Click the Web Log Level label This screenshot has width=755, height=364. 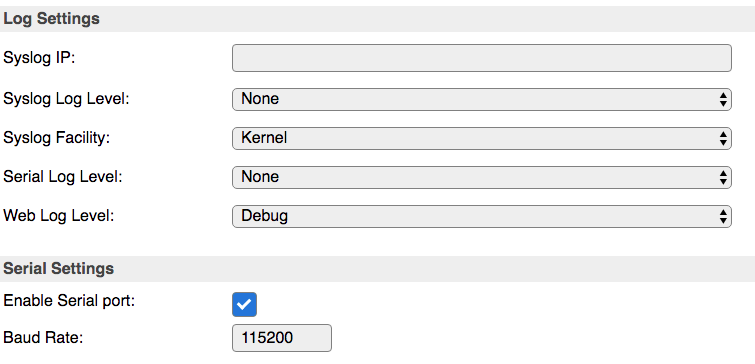click(x=58, y=216)
